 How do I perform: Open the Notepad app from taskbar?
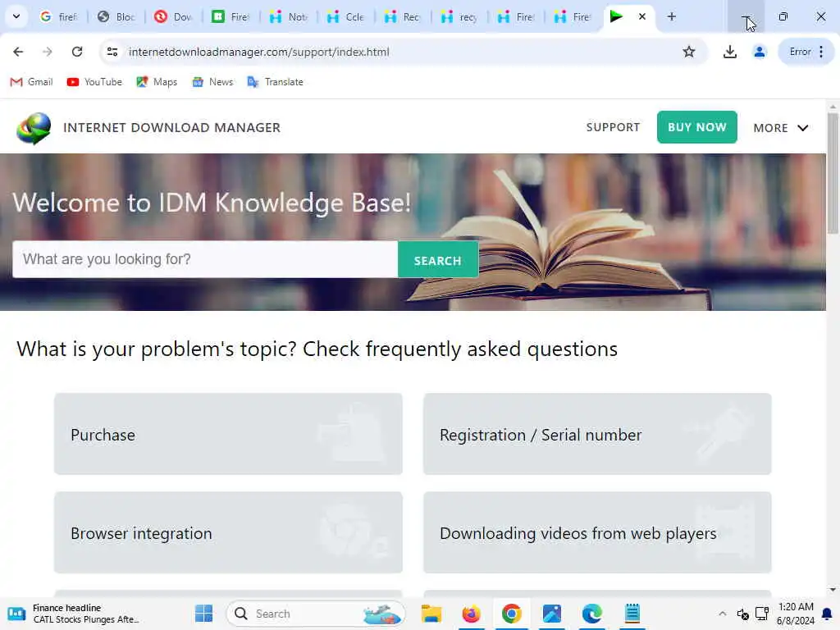[632, 614]
